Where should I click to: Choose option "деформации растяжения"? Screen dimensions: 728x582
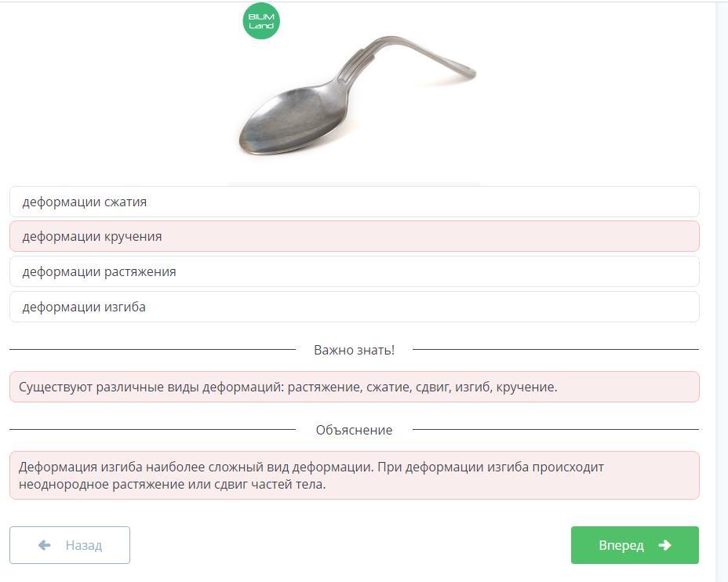point(354,271)
